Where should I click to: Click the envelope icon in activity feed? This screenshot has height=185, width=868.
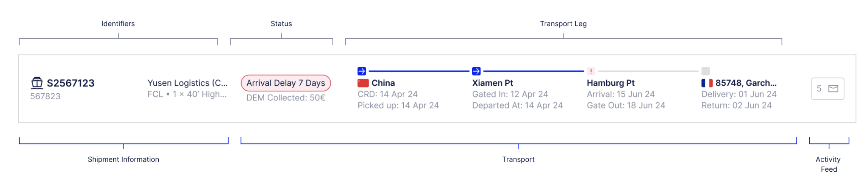coord(833,89)
